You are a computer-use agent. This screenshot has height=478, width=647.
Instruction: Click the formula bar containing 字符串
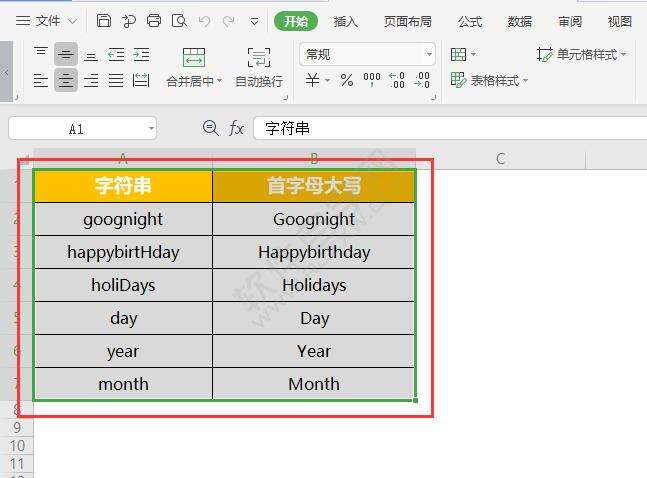pos(450,128)
